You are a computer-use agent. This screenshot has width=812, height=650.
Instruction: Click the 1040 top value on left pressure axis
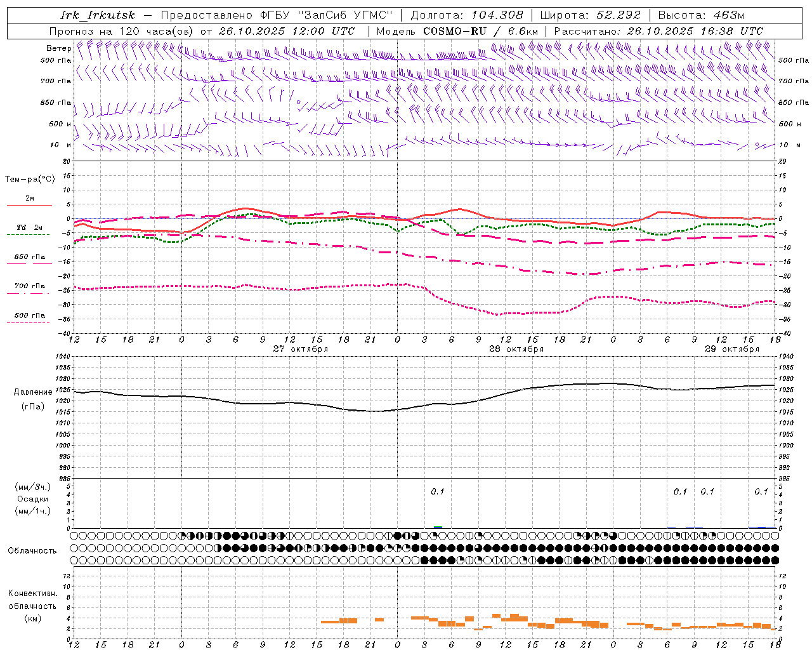click(x=63, y=357)
